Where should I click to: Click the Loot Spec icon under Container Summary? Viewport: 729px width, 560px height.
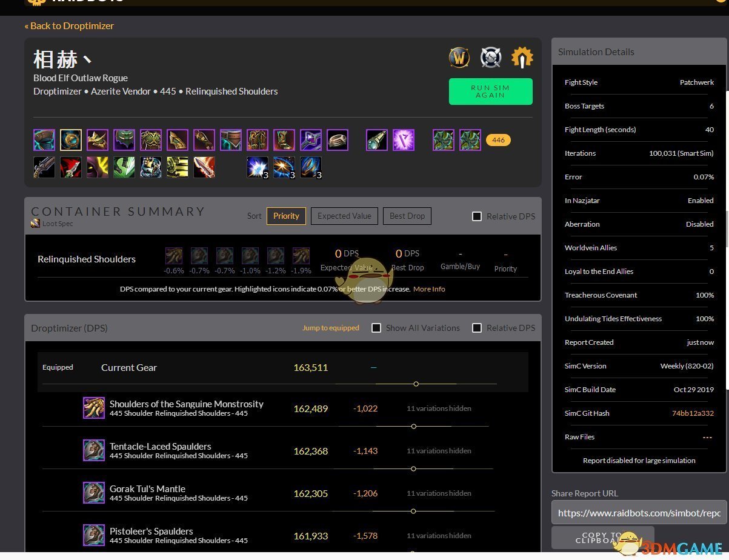[36, 224]
